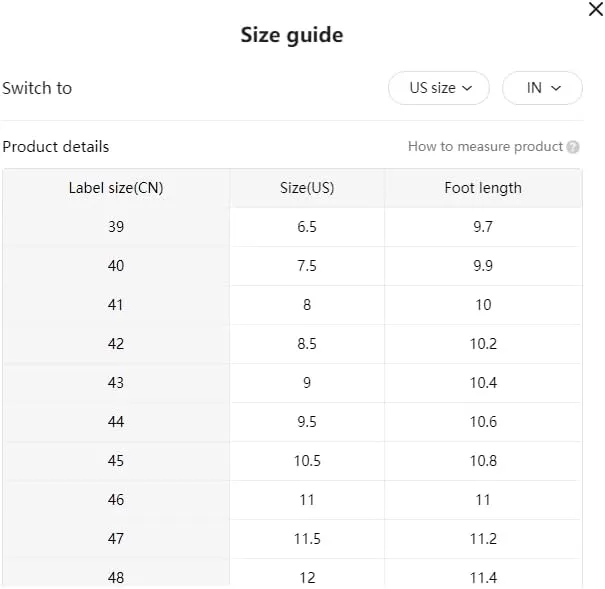This screenshot has height=589, width=605.
Task: Click the Size(US) column header
Action: coord(307,188)
